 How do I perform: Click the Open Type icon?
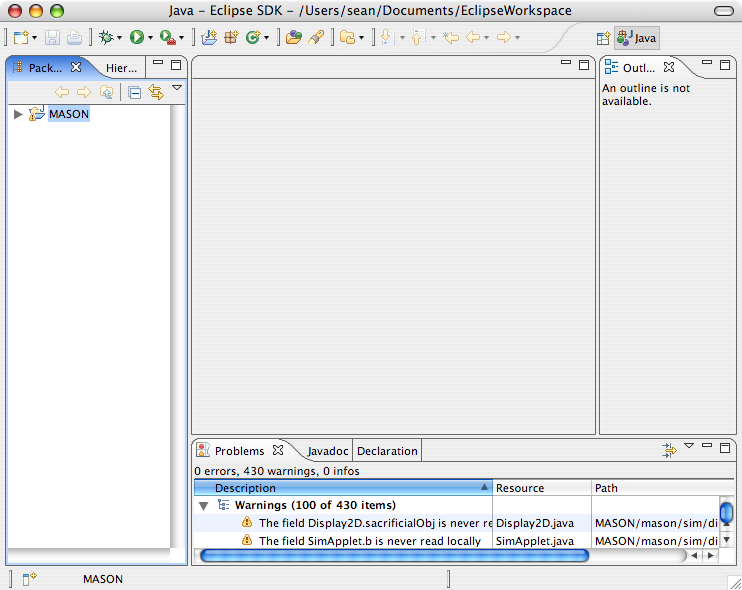pyautogui.click(x=293, y=37)
